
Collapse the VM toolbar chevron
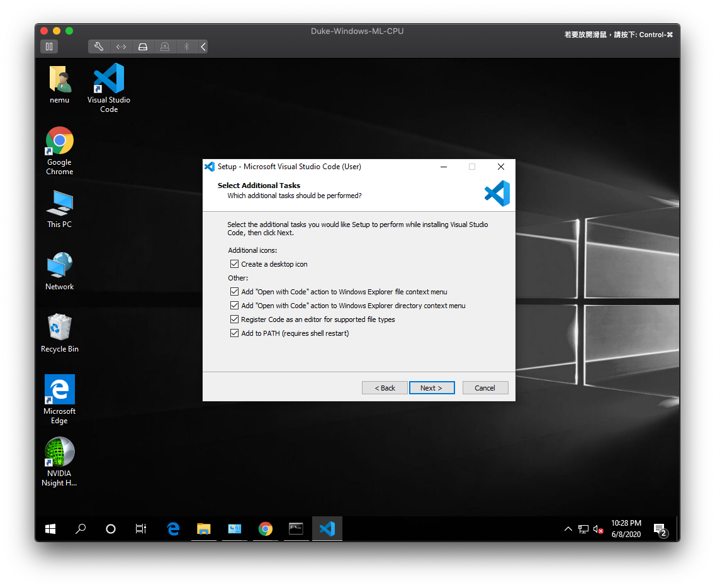coord(203,47)
